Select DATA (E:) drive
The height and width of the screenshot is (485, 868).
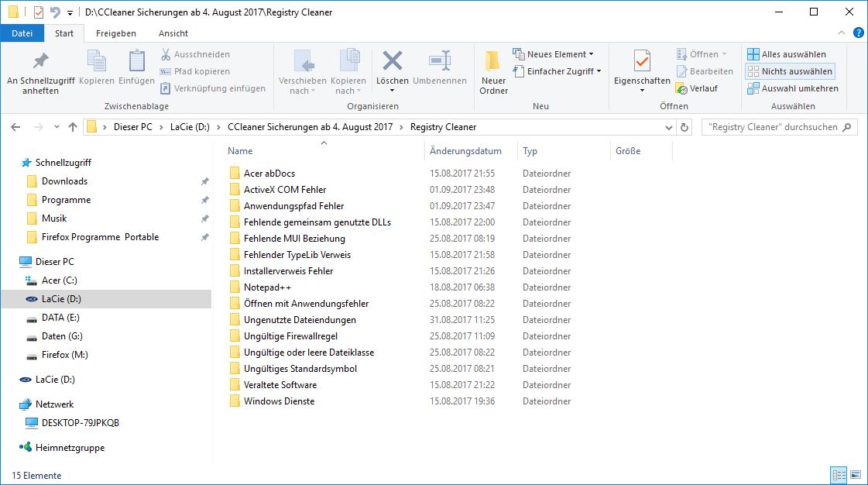click(x=60, y=317)
